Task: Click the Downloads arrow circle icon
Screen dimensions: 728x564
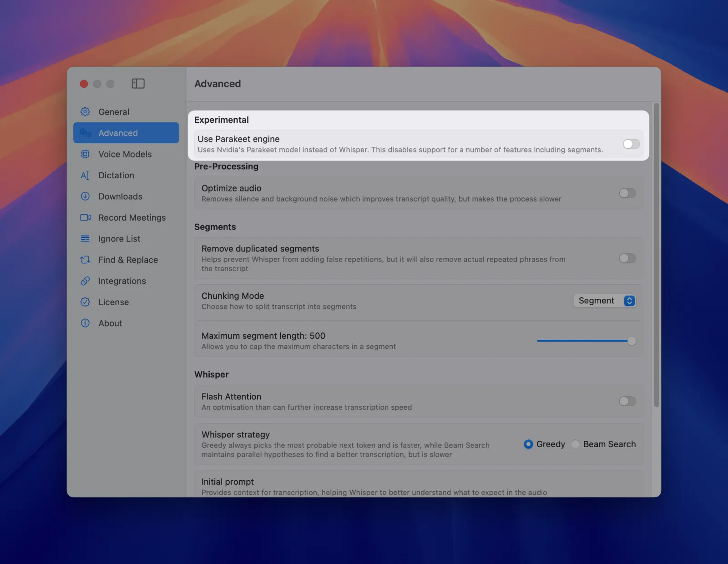Action: click(85, 196)
